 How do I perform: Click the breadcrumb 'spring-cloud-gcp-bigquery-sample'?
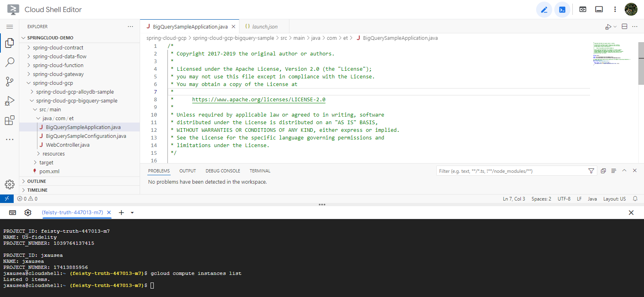pyautogui.click(x=233, y=38)
